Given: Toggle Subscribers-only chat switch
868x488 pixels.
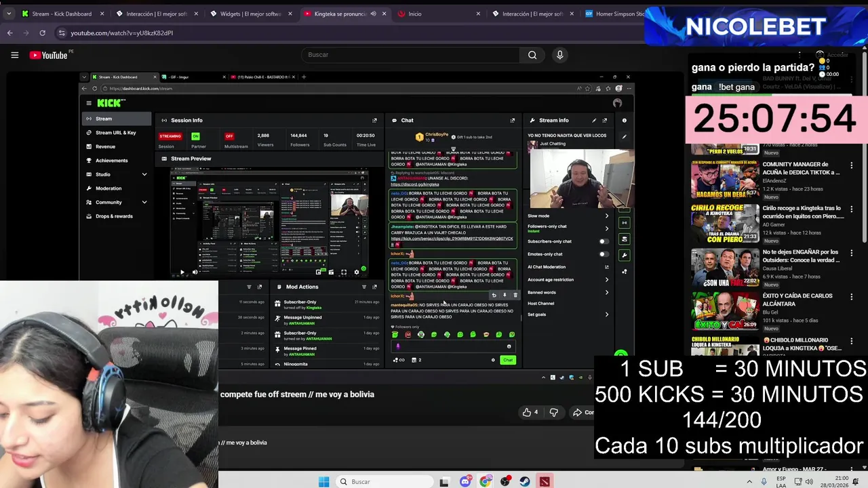Looking at the screenshot, I should (x=604, y=241).
